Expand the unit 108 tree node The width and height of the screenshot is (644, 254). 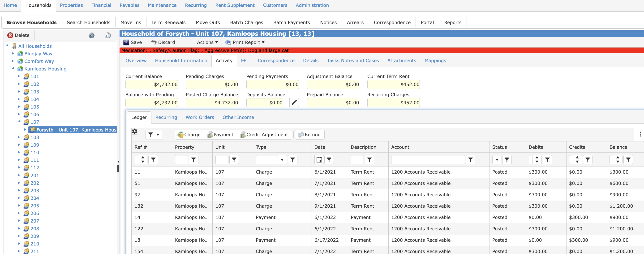pyautogui.click(x=19, y=137)
